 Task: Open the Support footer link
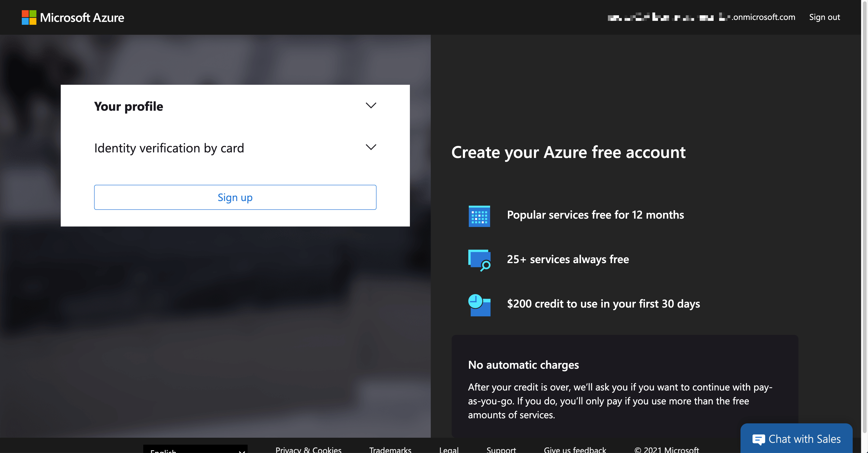501,450
